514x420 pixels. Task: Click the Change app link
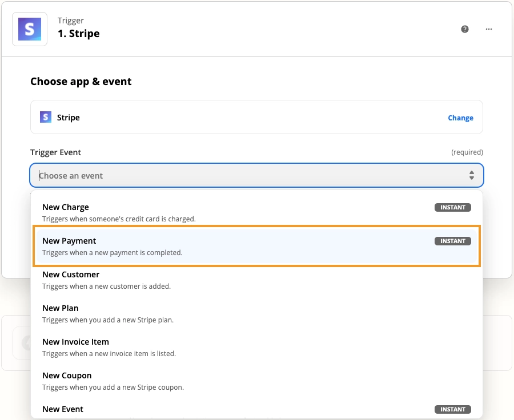coord(460,118)
